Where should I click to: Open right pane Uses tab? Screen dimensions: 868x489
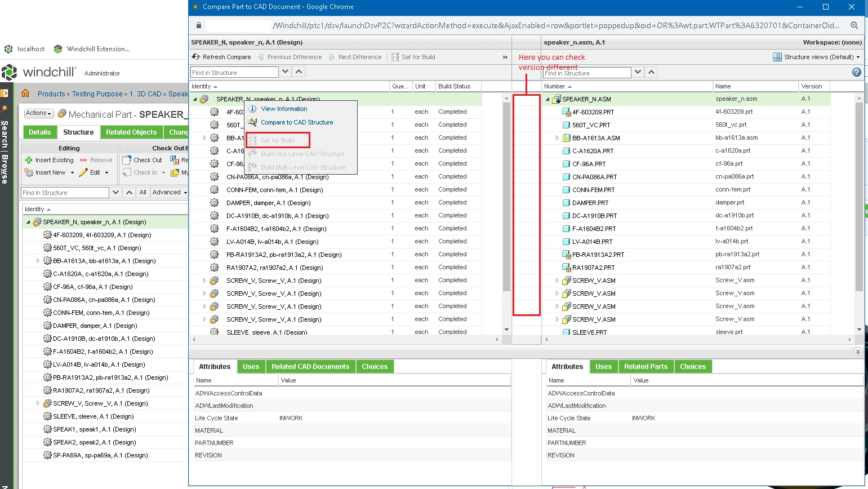603,367
